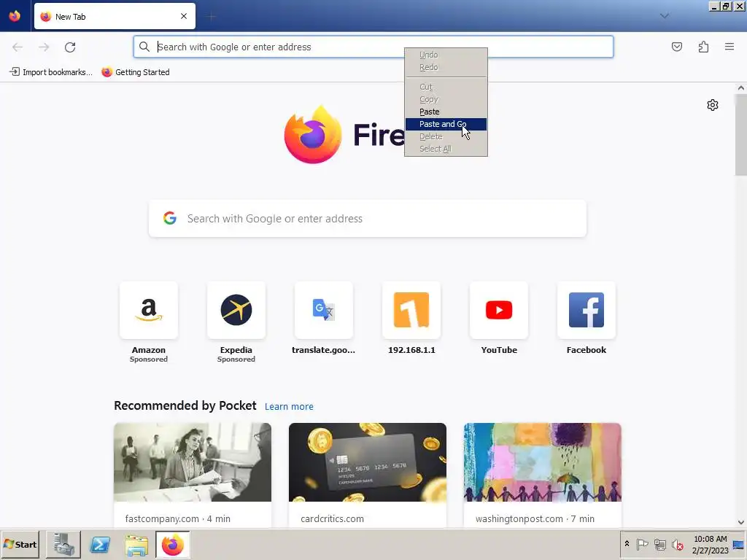
Task: Click the show desktop button in tray
Action: point(739,544)
